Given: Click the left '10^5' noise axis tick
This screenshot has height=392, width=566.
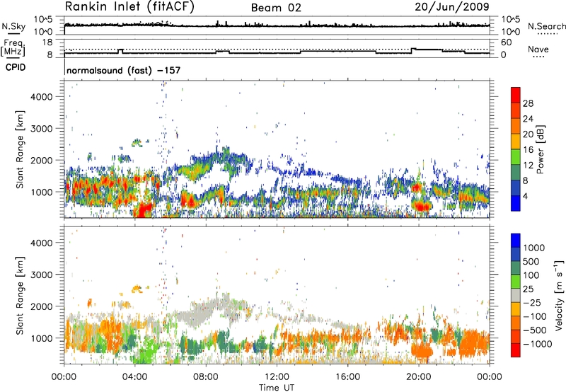Looking at the screenshot, I should coord(43,20).
